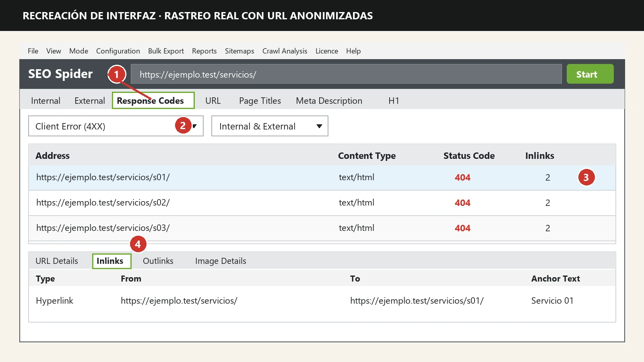Click the From URL https://ejemplo.test/servicios/ in the inlinks table
644x362 pixels.
[x=179, y=301]
